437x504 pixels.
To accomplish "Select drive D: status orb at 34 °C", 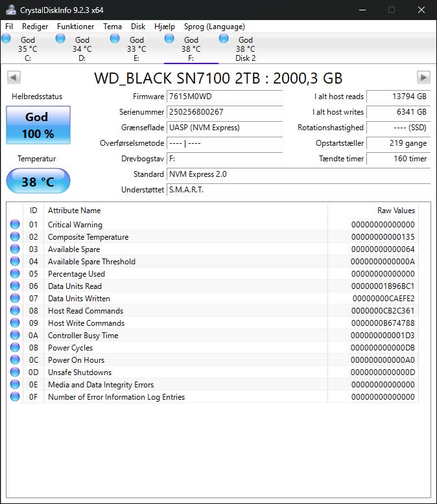I will click(x=60, y=40).
